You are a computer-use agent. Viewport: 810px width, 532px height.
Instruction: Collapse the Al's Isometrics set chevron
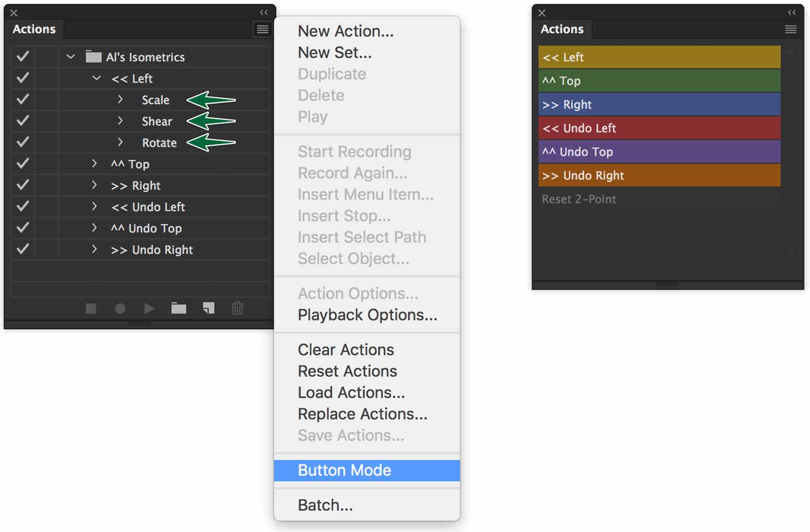coord(70,56)
